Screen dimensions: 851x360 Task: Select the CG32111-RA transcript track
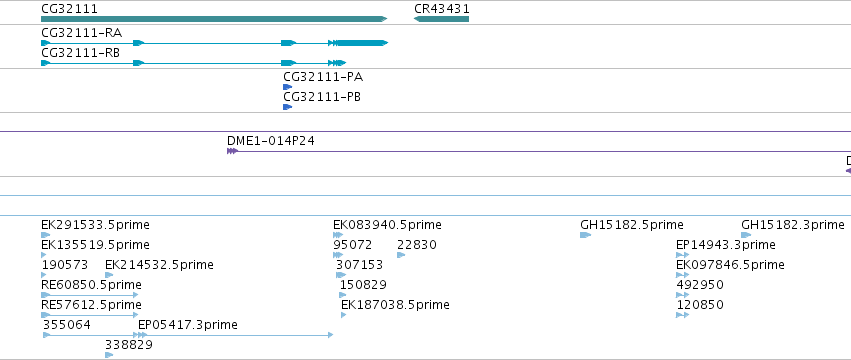pos(214,43)
